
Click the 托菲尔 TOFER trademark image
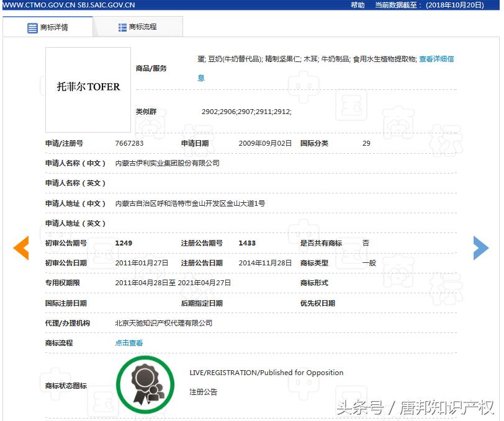click(x=87, y=89)
